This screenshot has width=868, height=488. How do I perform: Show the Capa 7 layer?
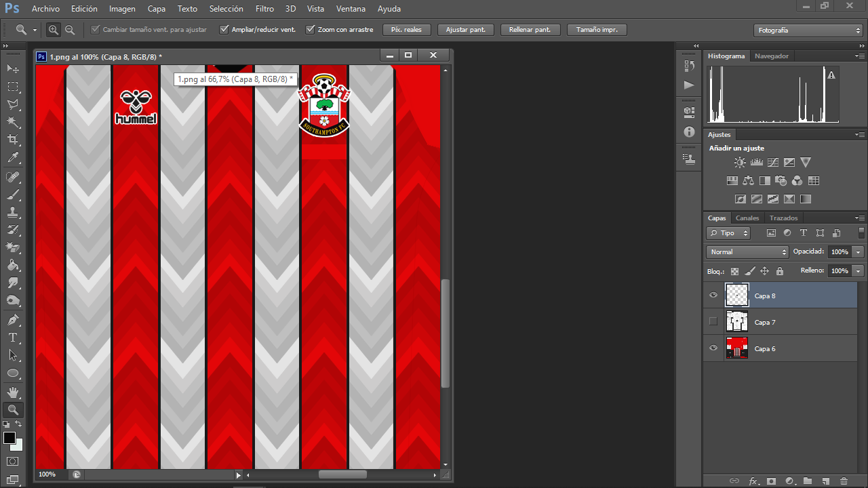click(713, 322)
